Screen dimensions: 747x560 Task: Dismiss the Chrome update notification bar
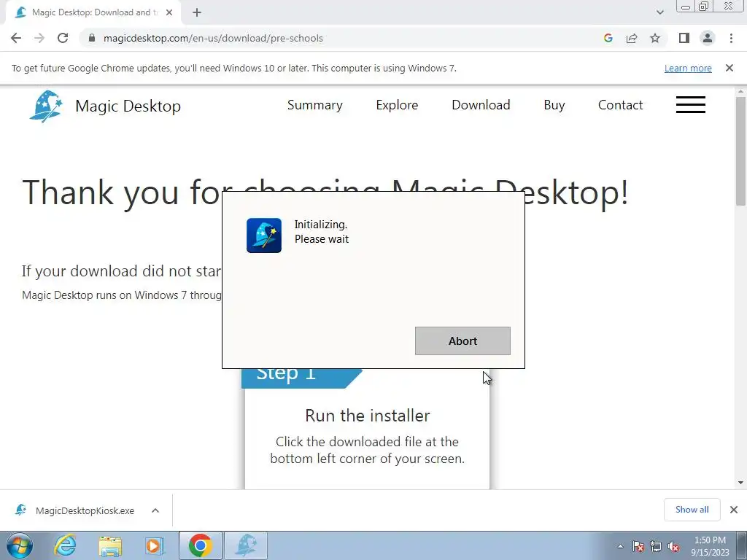click(x=729, y=68)
